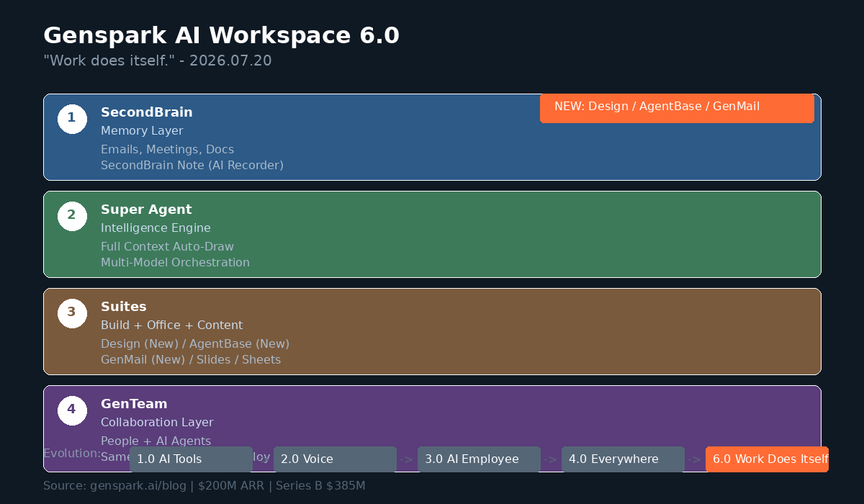Click the Memory Layer label
This screenshot has height=504, width=864.
coord(142,131)
